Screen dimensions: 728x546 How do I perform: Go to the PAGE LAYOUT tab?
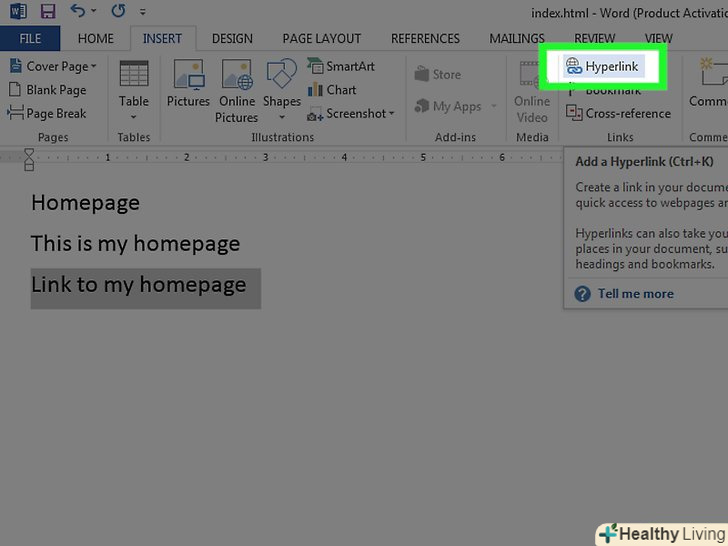point(322,39)
